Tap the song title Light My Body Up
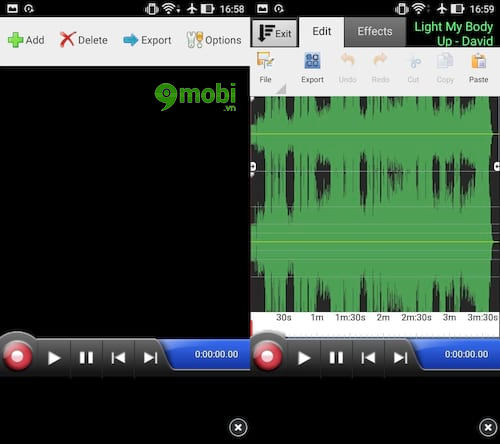 453,33
